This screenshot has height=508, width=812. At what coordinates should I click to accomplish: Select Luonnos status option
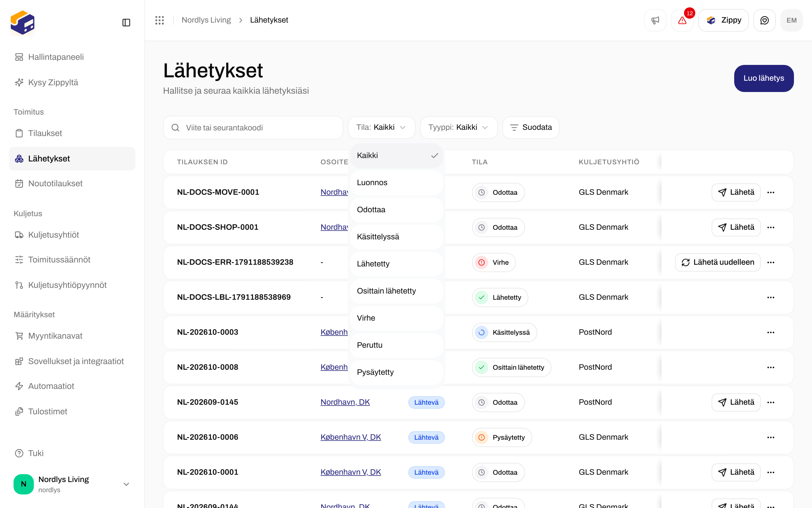click(397, 182)
